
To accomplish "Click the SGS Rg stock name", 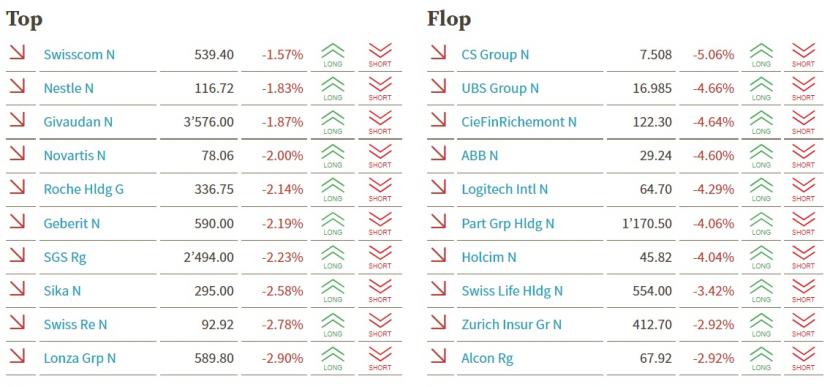I will point(65,258).
